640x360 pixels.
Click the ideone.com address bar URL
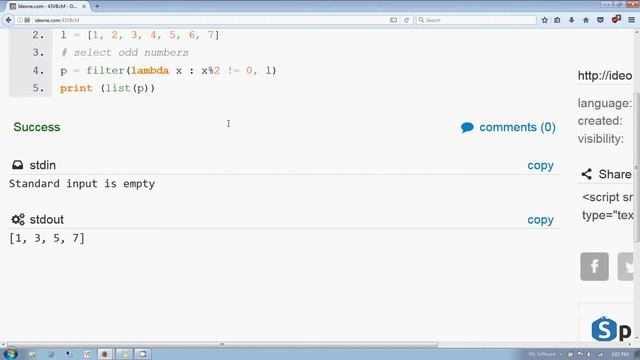coord(57,20)
